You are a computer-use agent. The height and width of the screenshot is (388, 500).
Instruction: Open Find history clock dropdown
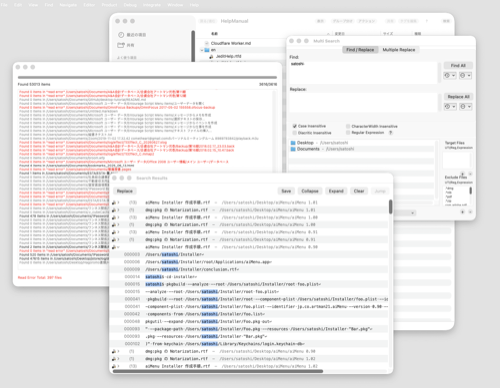(x=450, y=76)
